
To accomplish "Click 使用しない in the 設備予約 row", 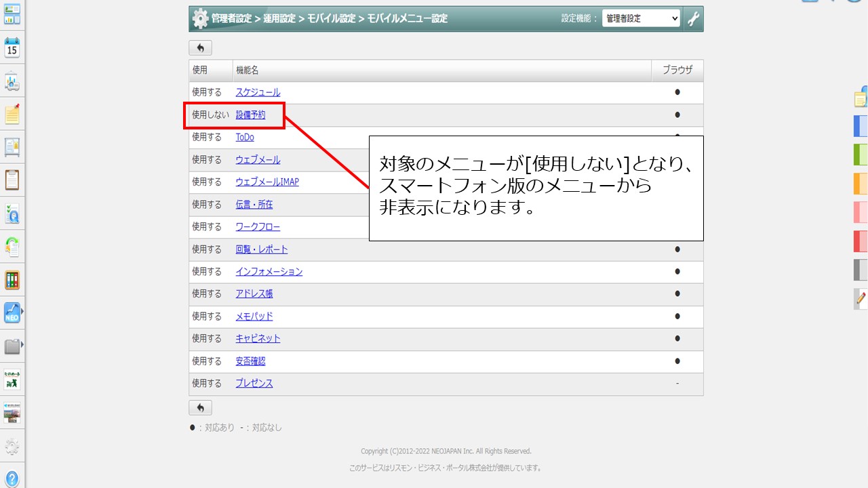I will [x=210, y=115].
